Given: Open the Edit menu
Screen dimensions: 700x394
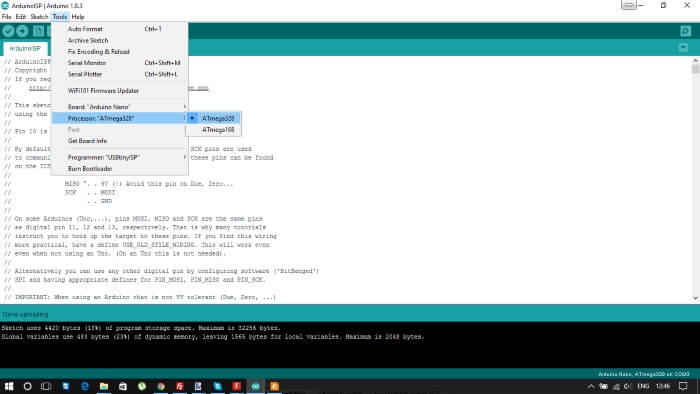Looking at the screenshot, I should (21, 17).
